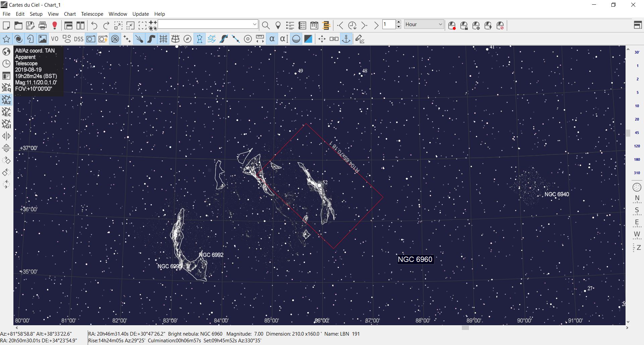Viewport: 644px width, 345px height.
Task: Step time forward with right arrow
Action: coord(364,25)
